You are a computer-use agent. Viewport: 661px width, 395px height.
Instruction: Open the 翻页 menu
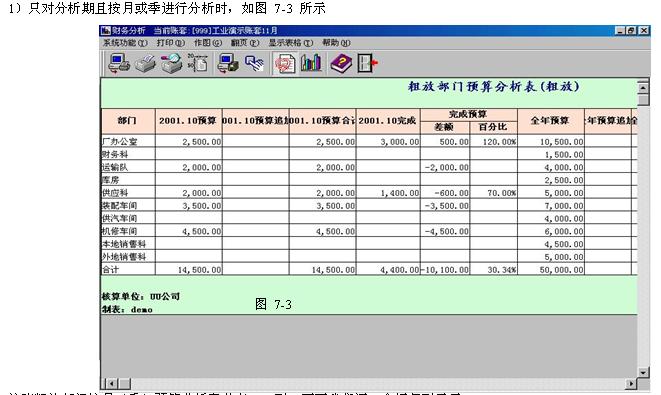point(245,43)
